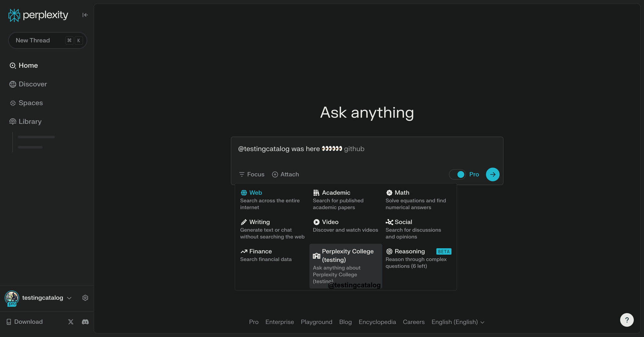Image resolution: width=644 pixels, height=337 pixels.
Task: Choose the Writing focus mode
Action: click(272, 229)
